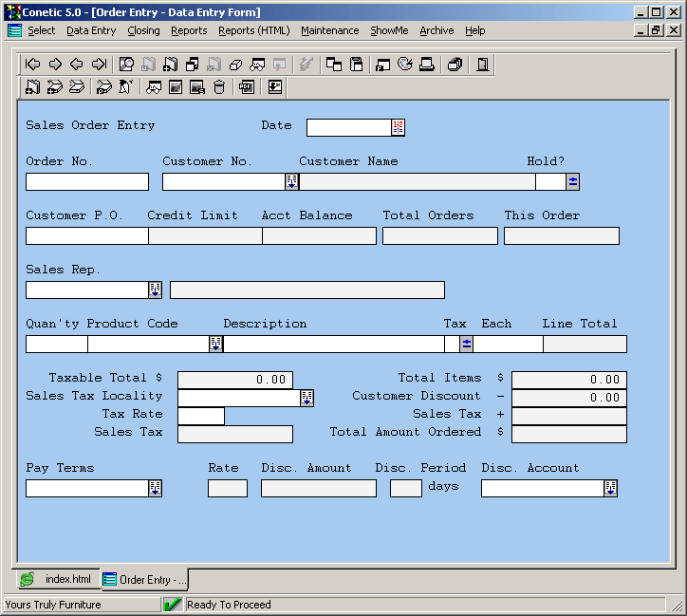Click the PDF export toolbar icon
Image resolution: width=687 pixels, height=616 pixels.
247,87
